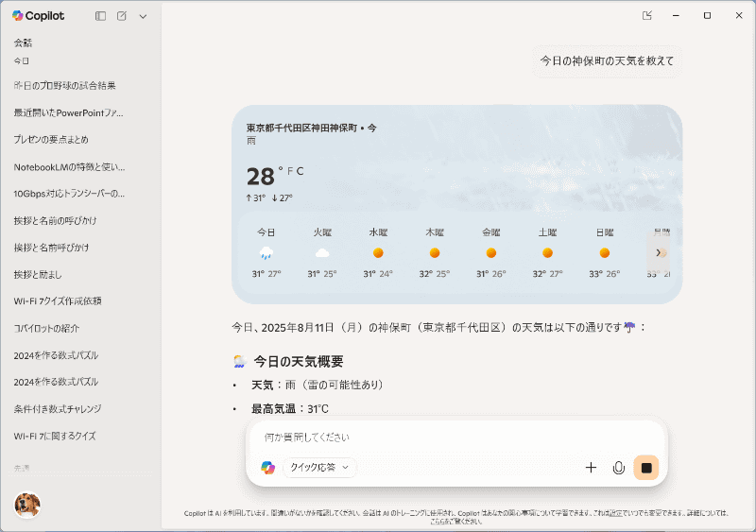Viewport: 756px width, 532px height.
Task: Open the 10Gbps対応トランシーバーの... conversation
Action: point(69,194)
